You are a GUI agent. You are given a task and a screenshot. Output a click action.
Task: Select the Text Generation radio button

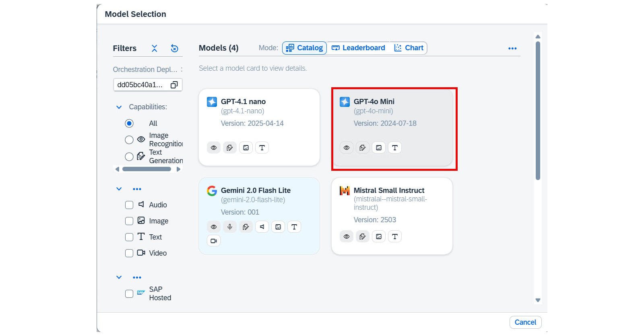(129, 157)
